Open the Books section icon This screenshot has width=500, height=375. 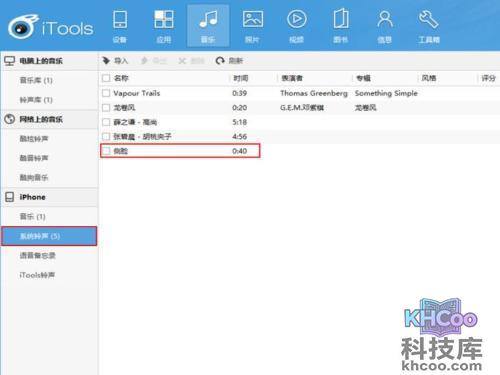pos(341,26)
